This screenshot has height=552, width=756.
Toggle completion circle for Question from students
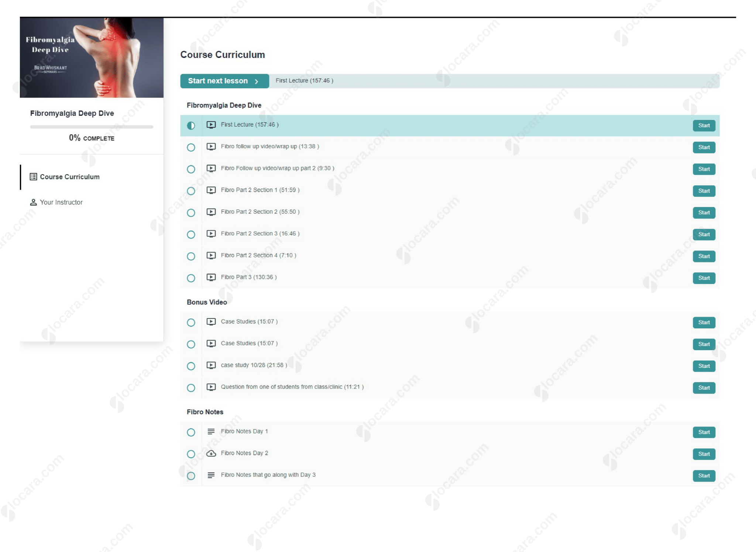click(191, 388)
